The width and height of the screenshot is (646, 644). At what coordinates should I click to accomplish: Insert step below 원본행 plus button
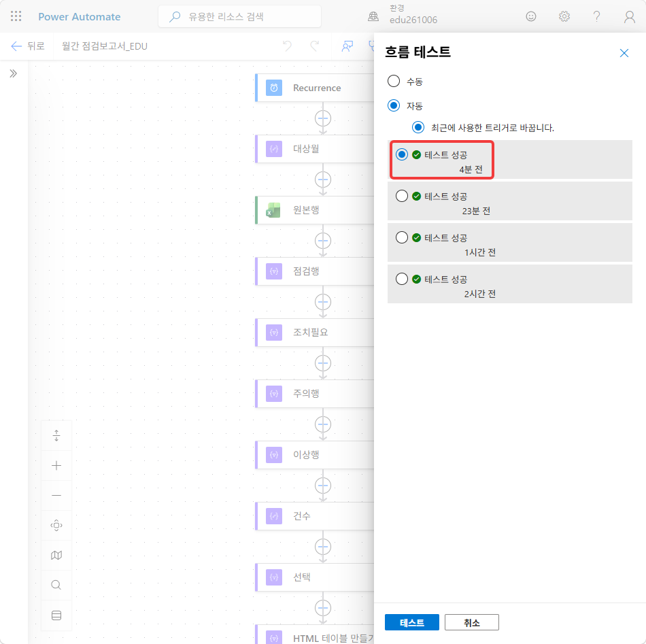pos(323,241)
